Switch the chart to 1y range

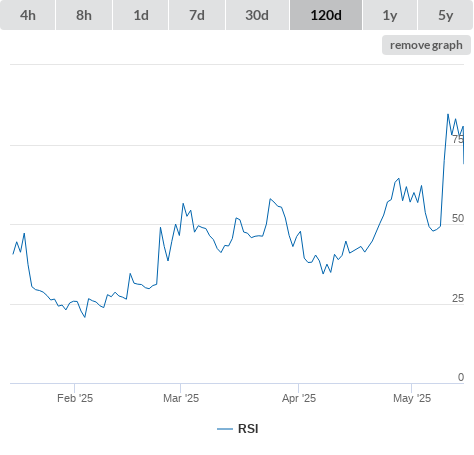pyautogui.click(x=390, y=15)
